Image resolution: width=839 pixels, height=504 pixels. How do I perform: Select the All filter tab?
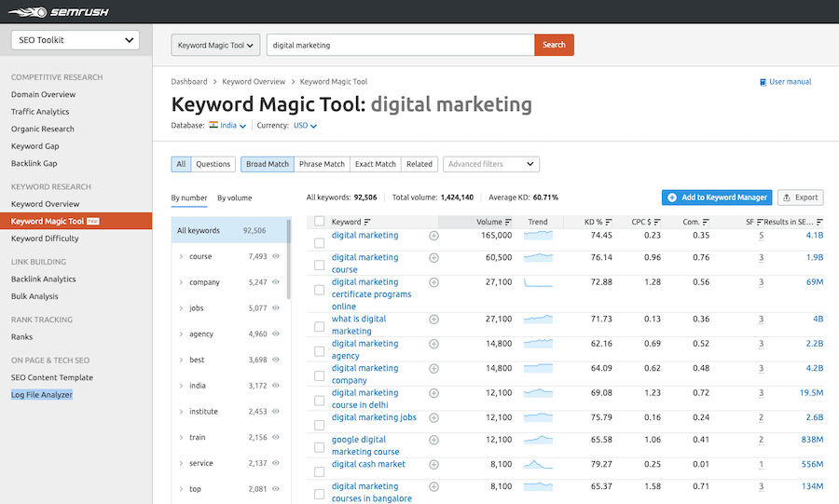click(x=181, y=164)
